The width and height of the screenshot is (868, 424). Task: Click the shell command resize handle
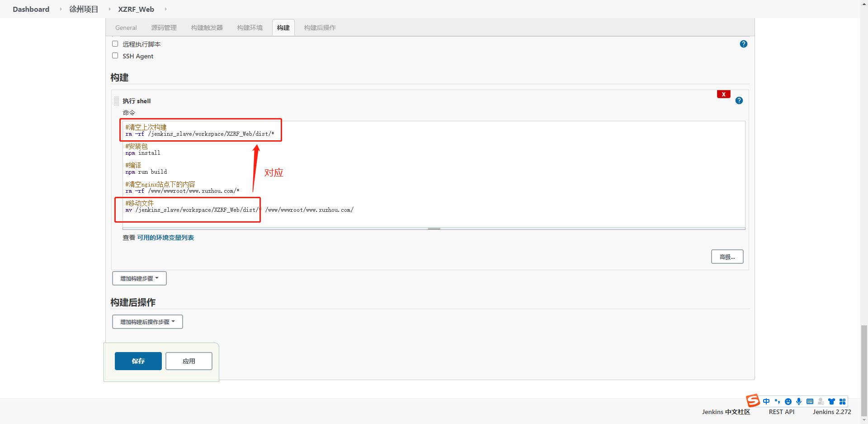tap(434, 229)
